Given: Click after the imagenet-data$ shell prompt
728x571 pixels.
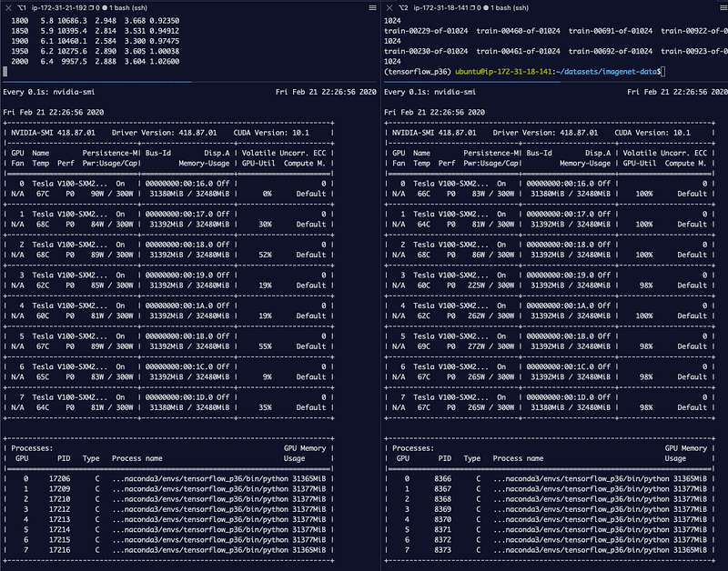Looking at the screenshot, I should pos(668,71).
